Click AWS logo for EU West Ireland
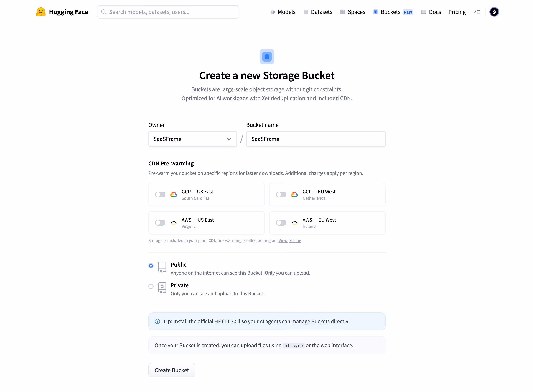Viewport: 534px width, 392px height. coord(294,222)
